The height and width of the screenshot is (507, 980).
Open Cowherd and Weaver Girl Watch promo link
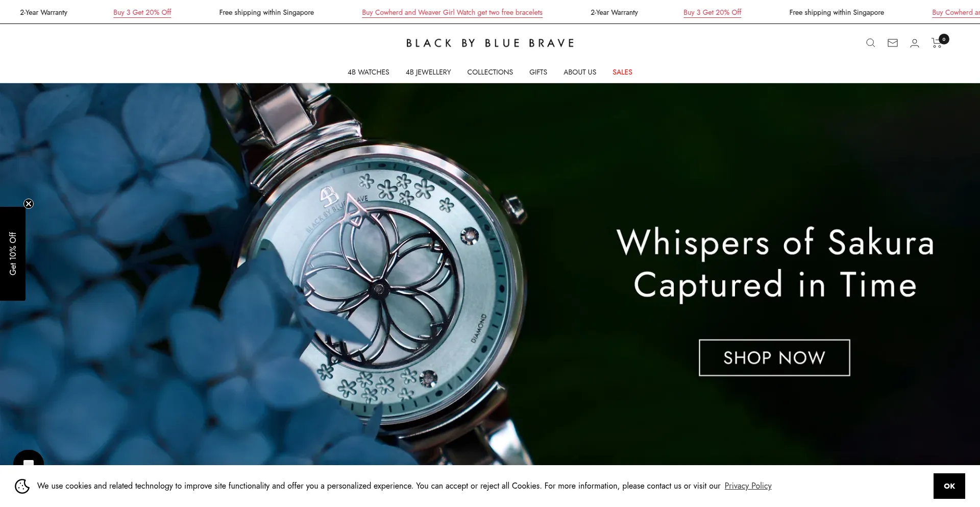(452, 12)
